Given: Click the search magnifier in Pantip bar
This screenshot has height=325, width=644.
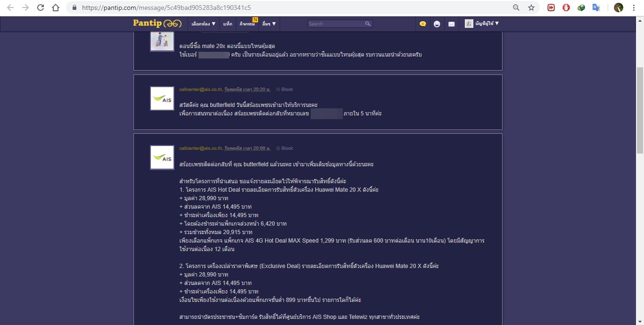Looking at the screenshot, I should click(368, 24).
